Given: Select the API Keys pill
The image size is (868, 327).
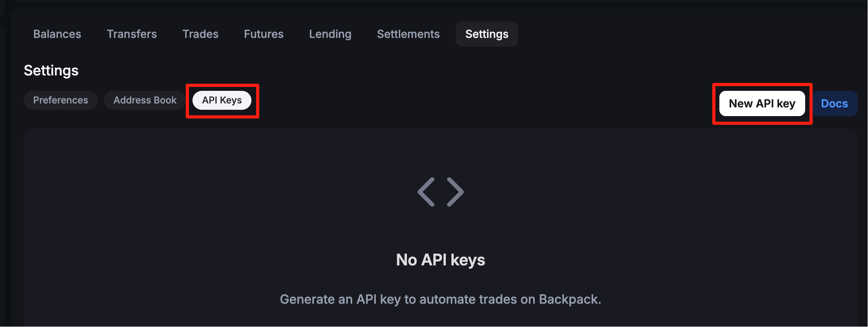Looking at the screenshot, I should pyautogui.click(x=222, y=100).
